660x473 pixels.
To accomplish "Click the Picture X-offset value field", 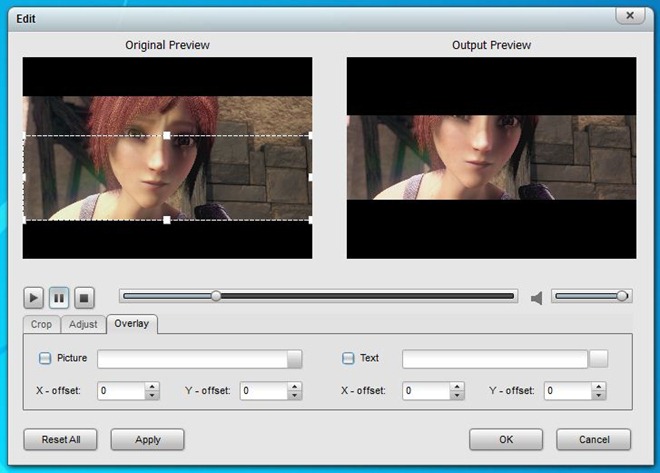I will click(121, 391).
